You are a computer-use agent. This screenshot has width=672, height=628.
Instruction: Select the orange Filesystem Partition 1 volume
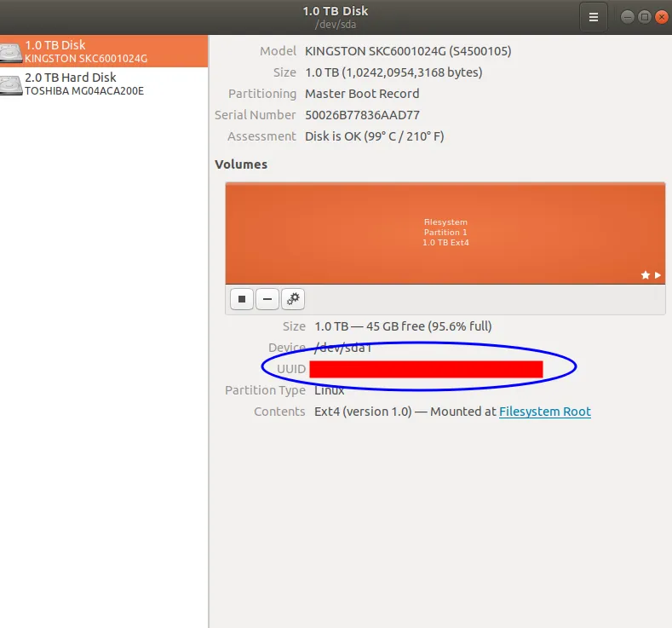(x=445, y=232)
